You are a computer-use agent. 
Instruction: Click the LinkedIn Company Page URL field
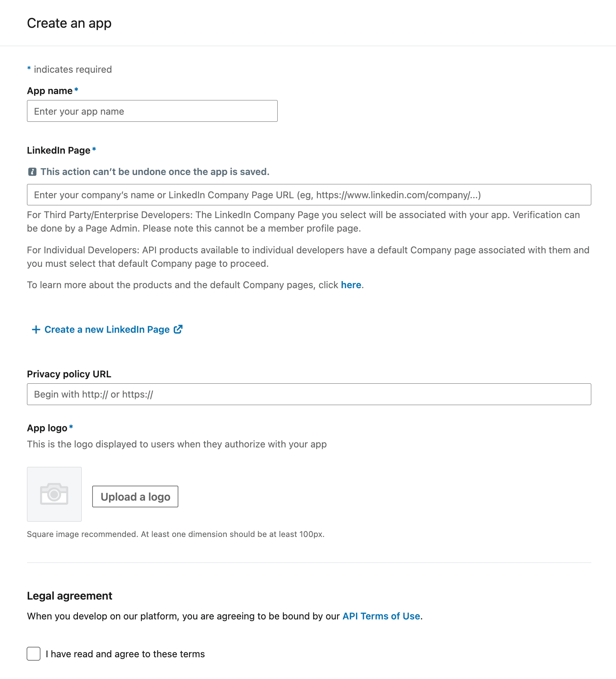tap(309, 194)
